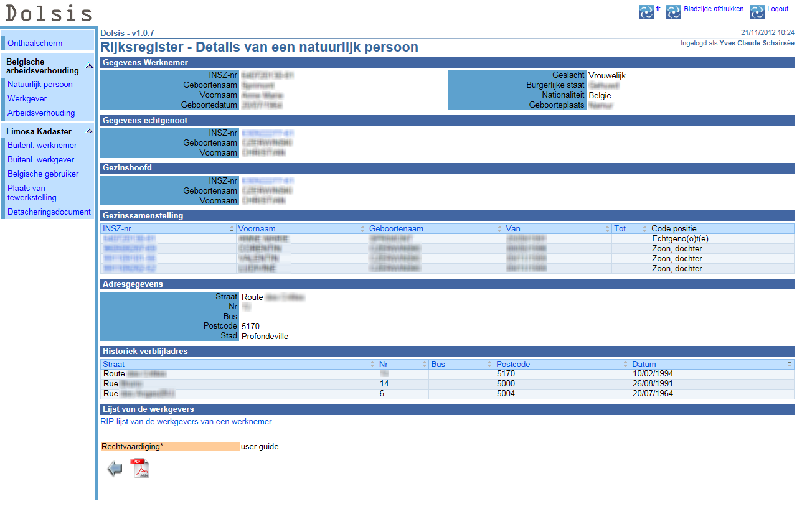Open RIP-lijst van de werkgevers link

[186, 422]
